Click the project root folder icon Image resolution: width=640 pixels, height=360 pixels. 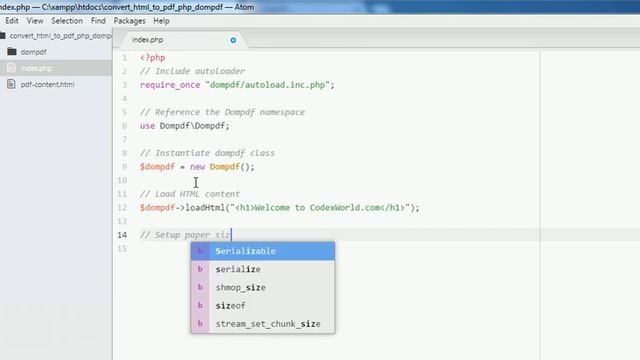point(3,36)
